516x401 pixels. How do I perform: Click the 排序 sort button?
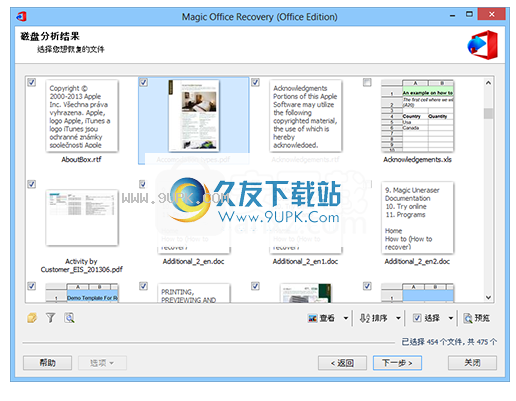(x=373, y=318)
